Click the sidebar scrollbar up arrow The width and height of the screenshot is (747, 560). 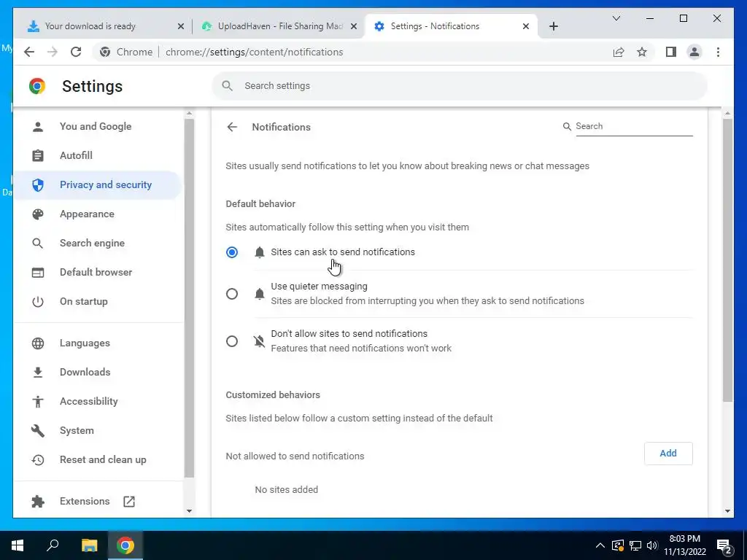coord(189,114)
